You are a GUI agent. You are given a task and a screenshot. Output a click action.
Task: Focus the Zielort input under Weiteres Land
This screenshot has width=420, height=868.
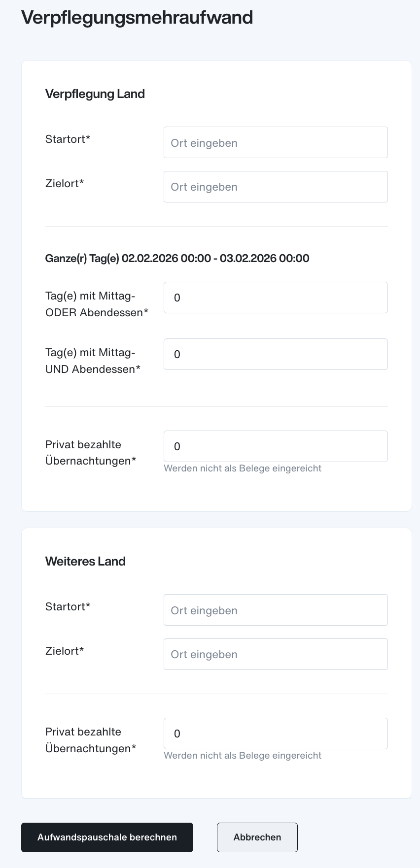point(276,654)
